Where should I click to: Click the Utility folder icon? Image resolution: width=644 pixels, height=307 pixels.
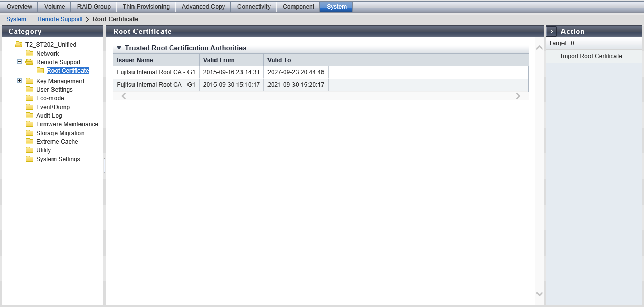[30, 150]
